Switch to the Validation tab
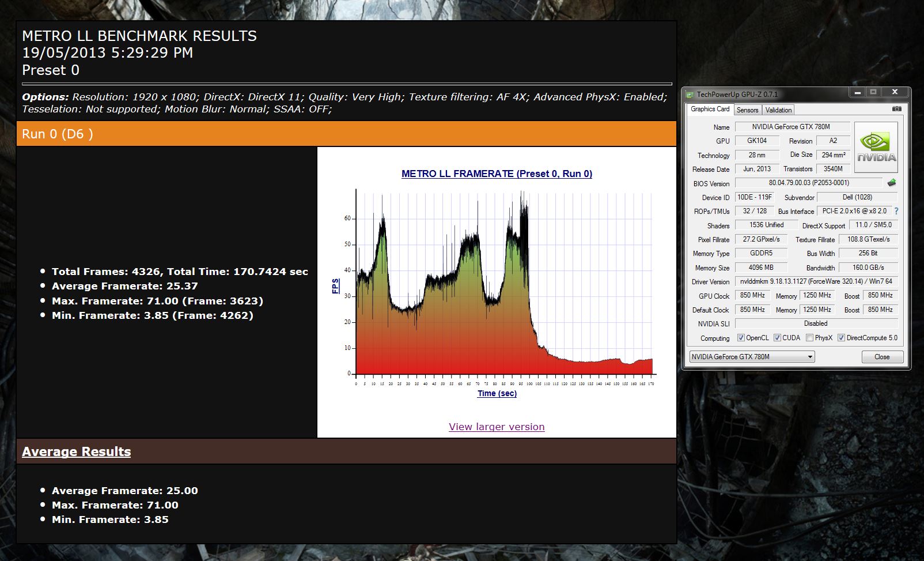Screen dimensions: 924x561 778,110
